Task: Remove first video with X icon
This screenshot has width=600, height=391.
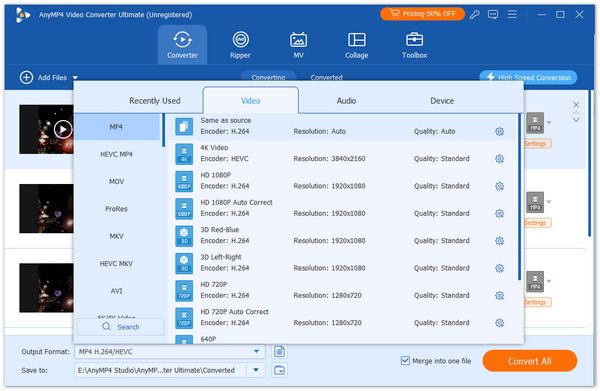Action: click(576, 104)
